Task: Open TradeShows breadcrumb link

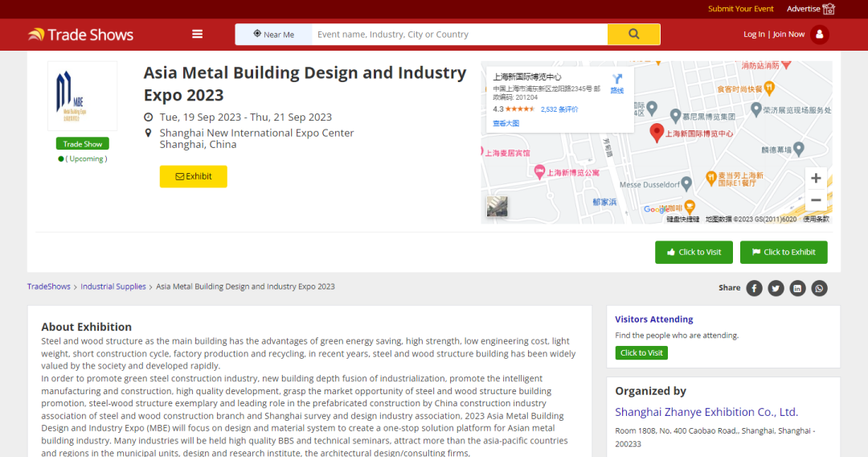Action: [49, 286]
